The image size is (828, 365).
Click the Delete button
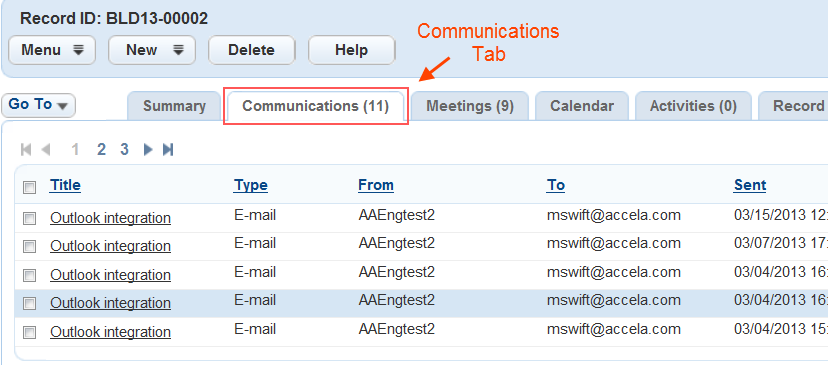point(251,50)
